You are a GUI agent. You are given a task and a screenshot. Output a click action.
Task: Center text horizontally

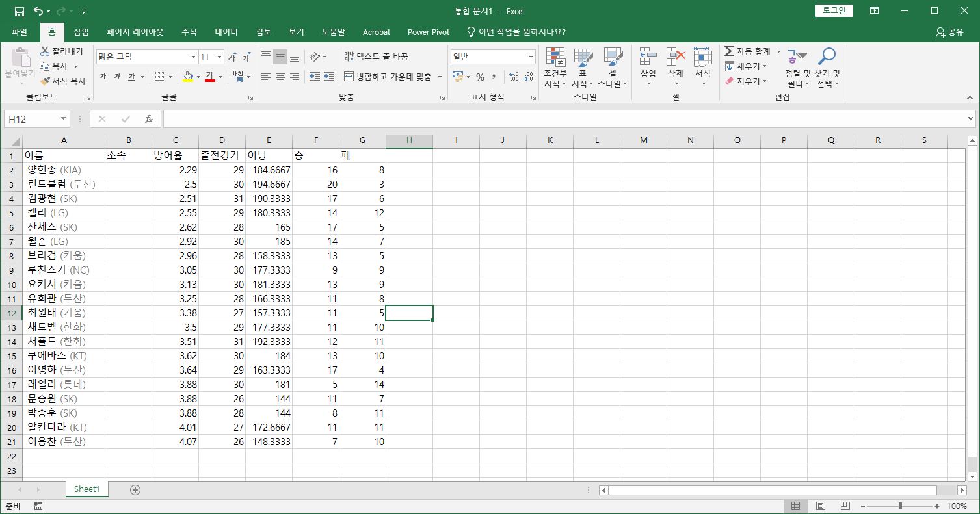[x=280, y=77]
